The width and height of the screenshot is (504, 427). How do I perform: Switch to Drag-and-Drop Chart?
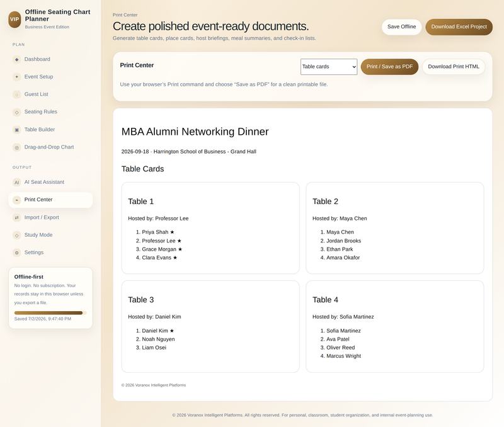click(50, 147)
